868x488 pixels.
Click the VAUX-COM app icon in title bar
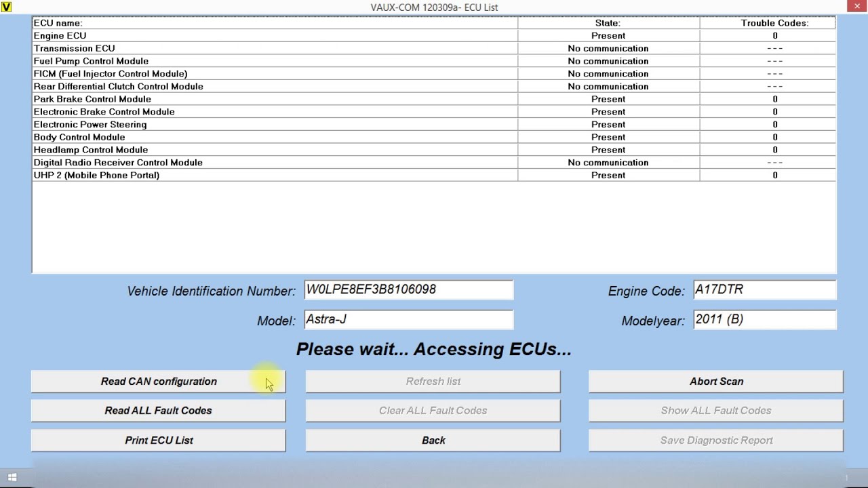pyautogui.click(x=6, y=7)
